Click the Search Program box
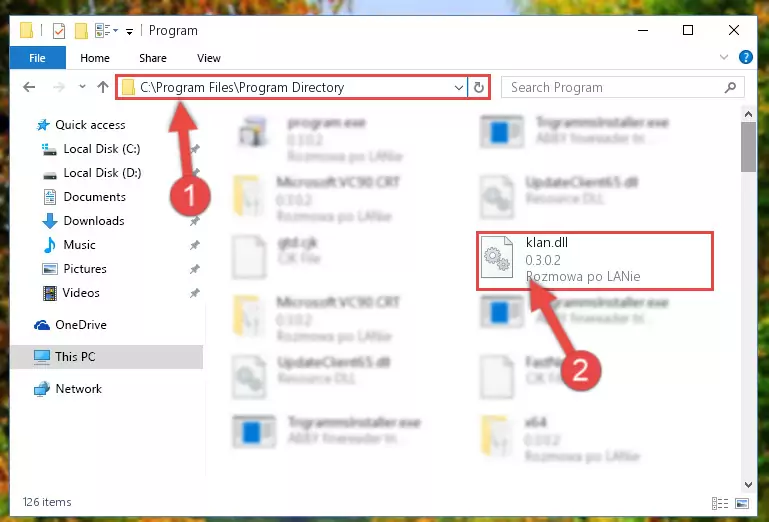The height and width of the screenshot is (522, 769). 623,87
